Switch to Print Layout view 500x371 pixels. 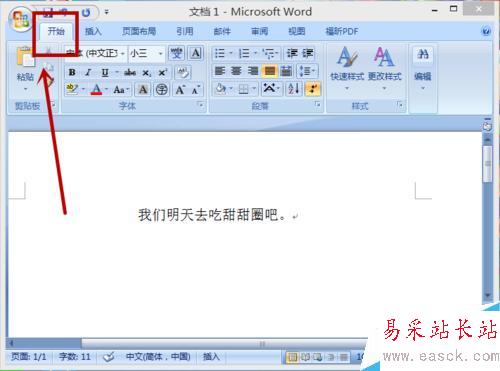click(x=292, y=357)
